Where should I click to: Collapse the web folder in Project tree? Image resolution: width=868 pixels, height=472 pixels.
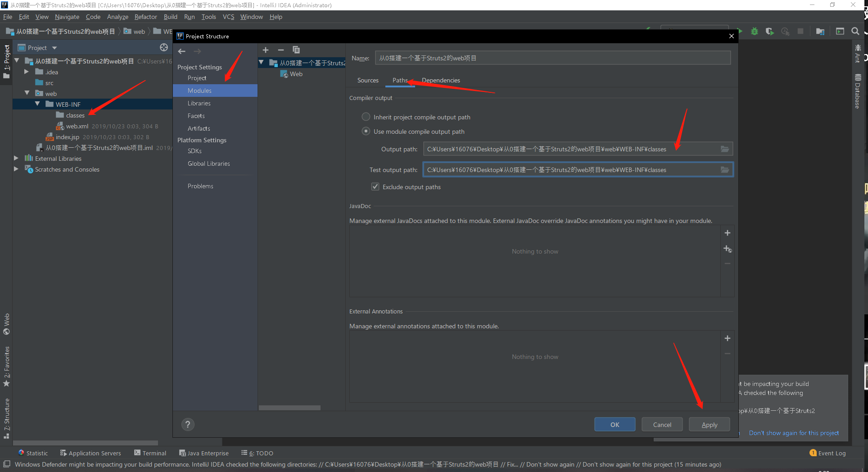27,93
